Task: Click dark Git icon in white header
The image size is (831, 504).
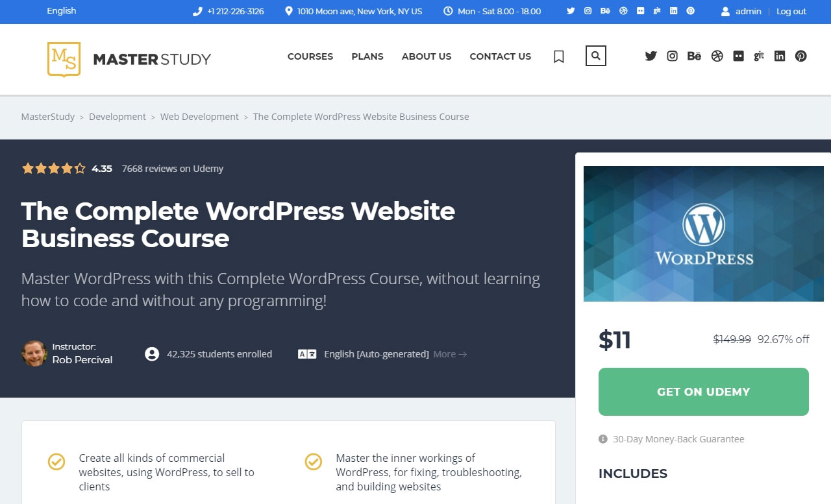Action: point(759,56)
